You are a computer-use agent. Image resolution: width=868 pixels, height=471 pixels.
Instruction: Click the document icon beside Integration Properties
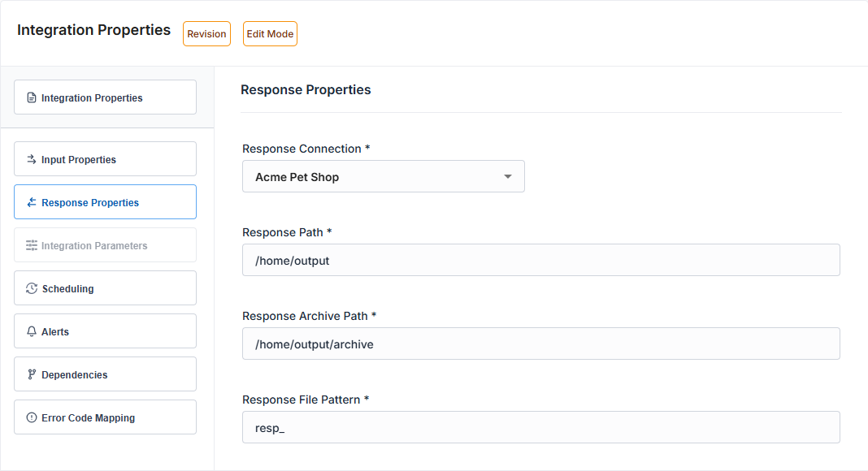(x=32, y=98)
